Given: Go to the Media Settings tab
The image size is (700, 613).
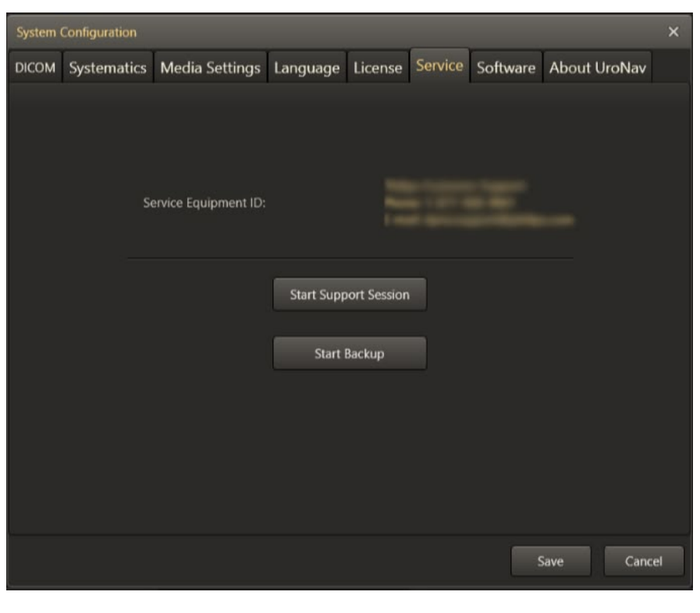Looking at the screenshot, I should tap(210, 67).
